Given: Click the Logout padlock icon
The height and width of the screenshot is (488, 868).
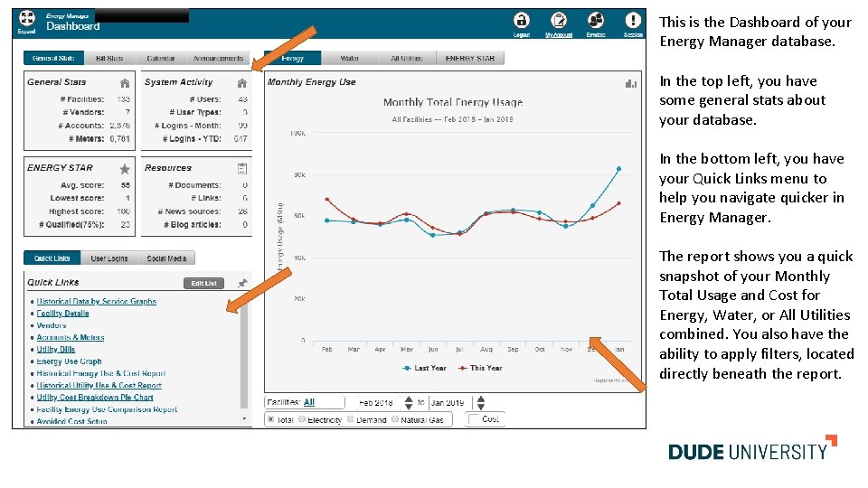Looking at the screenshot, I should coord(522,21).
